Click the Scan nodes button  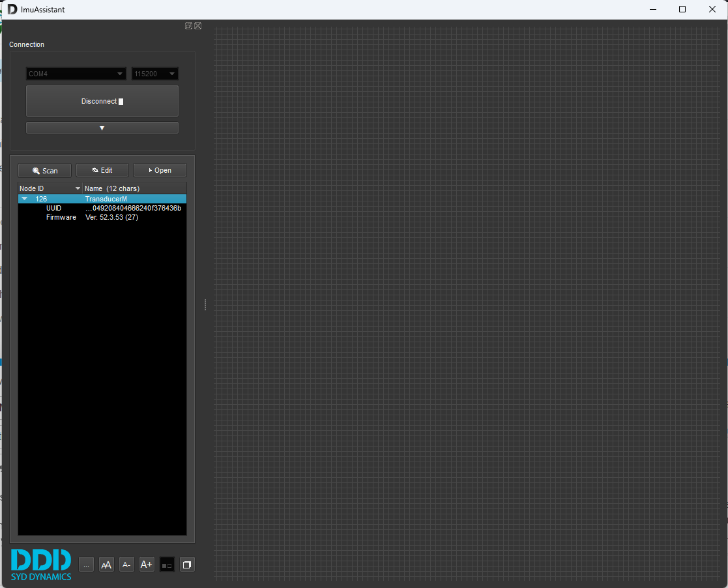(44, 170)
